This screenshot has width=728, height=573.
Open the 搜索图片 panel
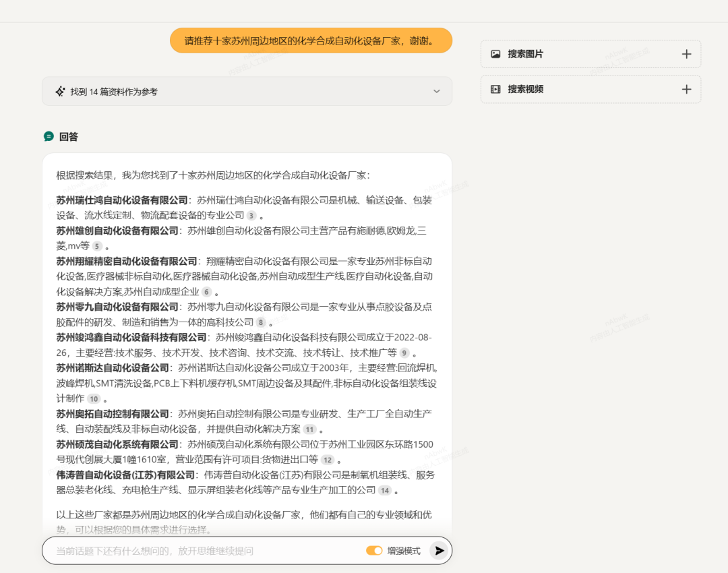tap(590, 54)
